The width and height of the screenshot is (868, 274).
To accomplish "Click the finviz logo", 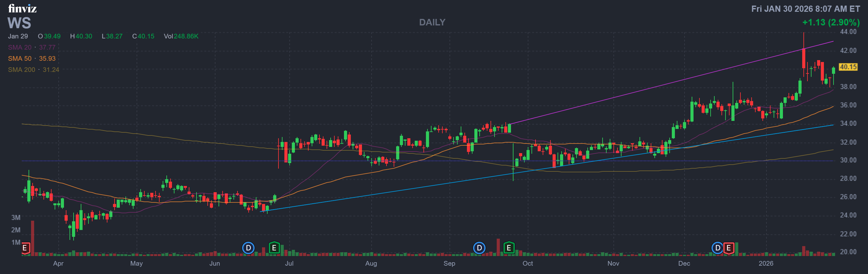I will [22, 8].
